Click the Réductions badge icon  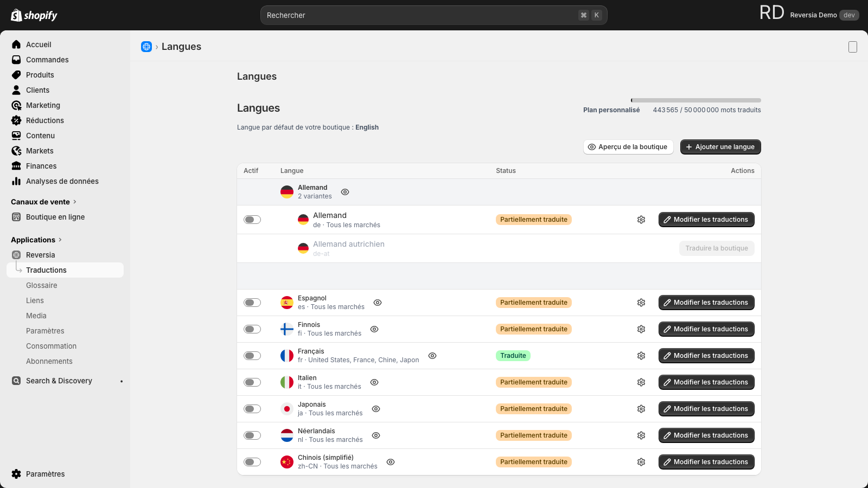pyautogui.click(x=16, y=120)
